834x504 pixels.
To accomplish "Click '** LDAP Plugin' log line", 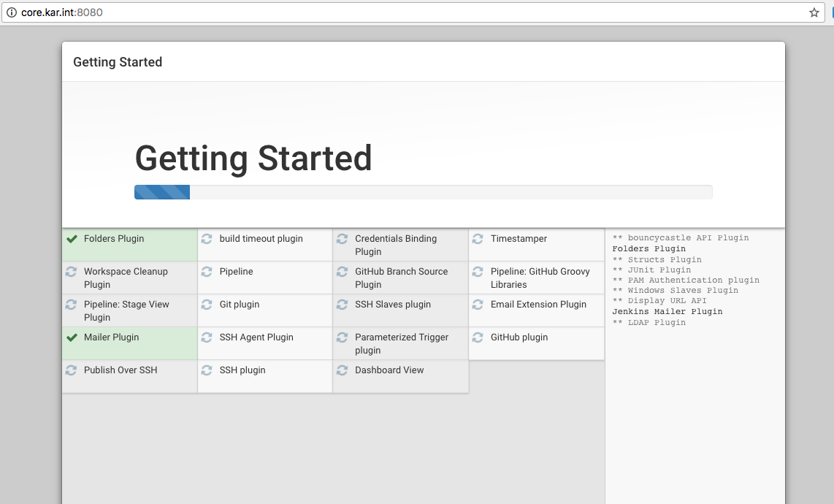I will pyautogui.click(x=649, y=323).
